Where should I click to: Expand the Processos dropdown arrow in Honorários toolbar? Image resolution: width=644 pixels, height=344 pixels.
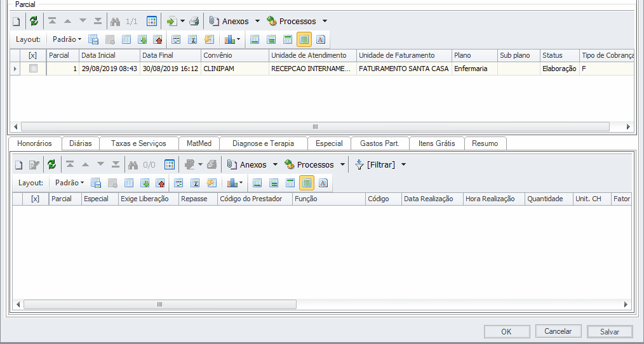(342, 164)
